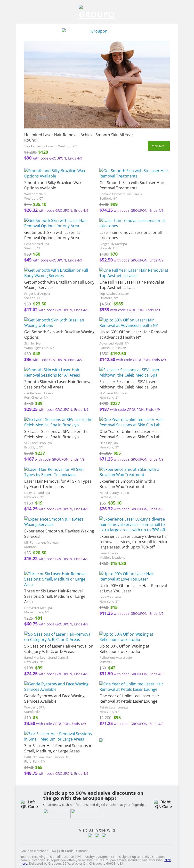Viewport: 194px width, 868px height.
Task: Click the 'click here' unsubscribe link
Action: [167, 860]
